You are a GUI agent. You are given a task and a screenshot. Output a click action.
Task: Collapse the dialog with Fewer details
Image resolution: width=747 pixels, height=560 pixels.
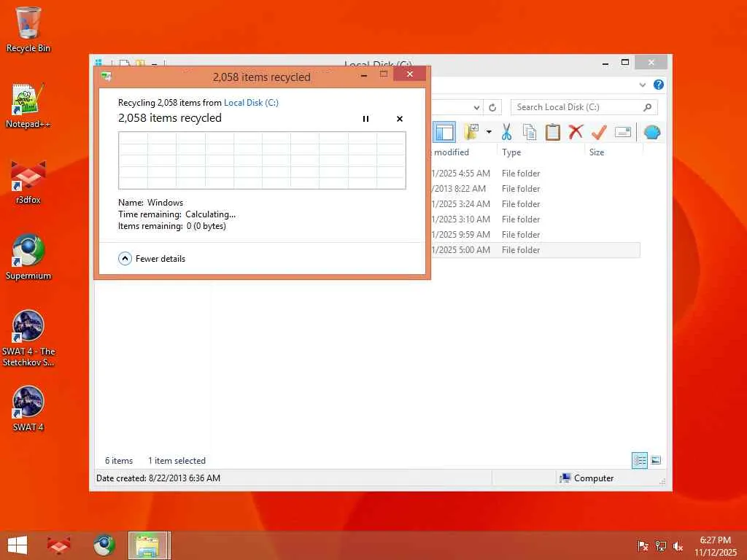pyautogui.click(x=152, y=259)
